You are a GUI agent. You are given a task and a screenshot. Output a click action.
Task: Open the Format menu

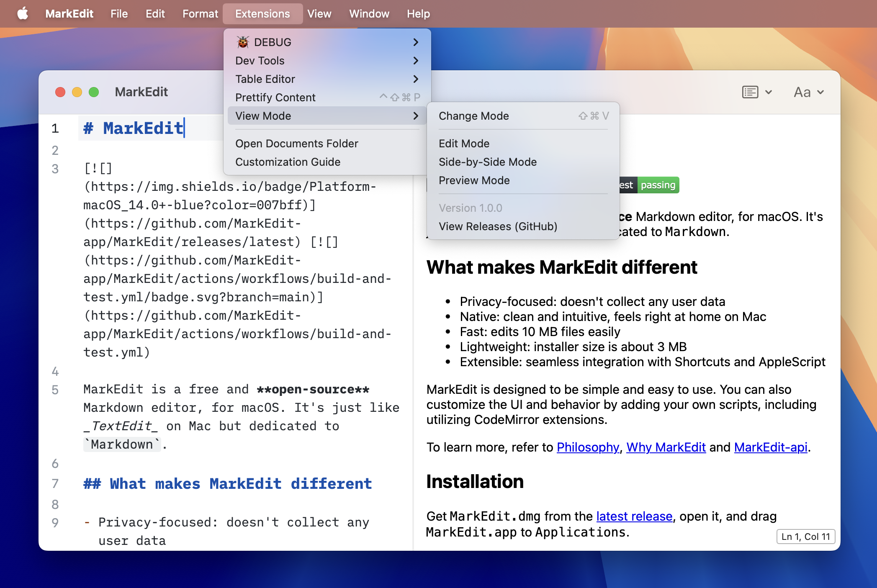coord(200,14)
